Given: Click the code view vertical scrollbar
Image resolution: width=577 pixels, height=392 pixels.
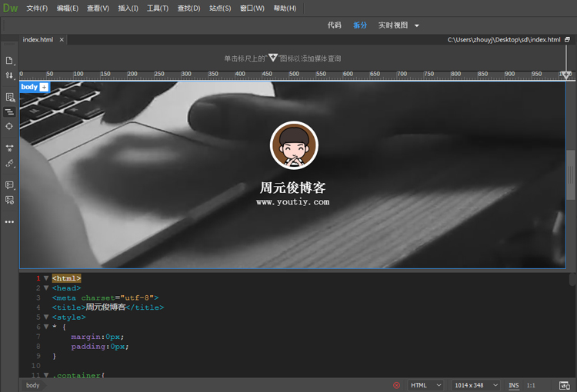Looking at the screenshot, I should (x=572, y=280).
